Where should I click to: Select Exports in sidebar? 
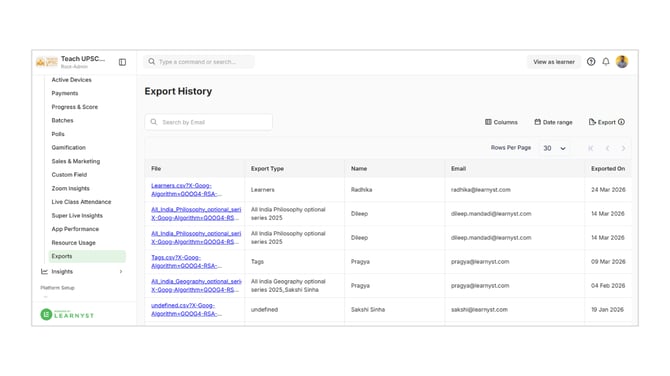click(x=87, y=256)
